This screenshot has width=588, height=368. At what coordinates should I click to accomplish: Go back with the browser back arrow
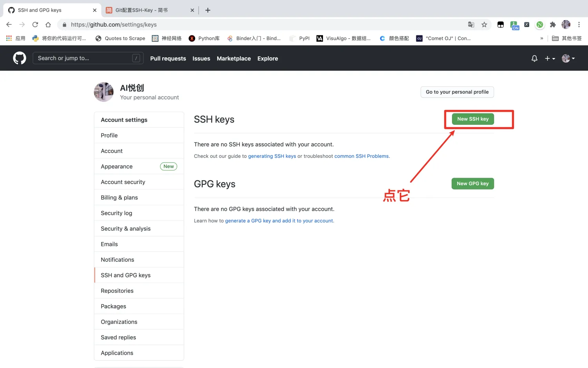point(9,25)
